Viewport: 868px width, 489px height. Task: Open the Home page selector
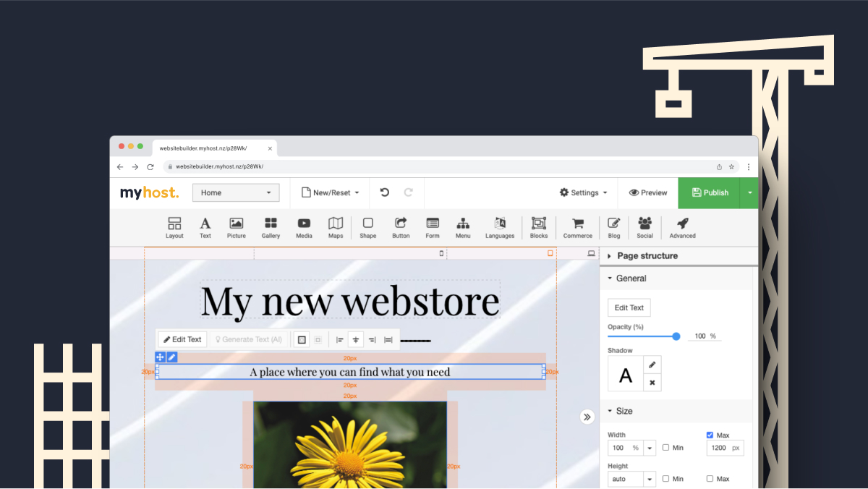[x=236, y=192]
